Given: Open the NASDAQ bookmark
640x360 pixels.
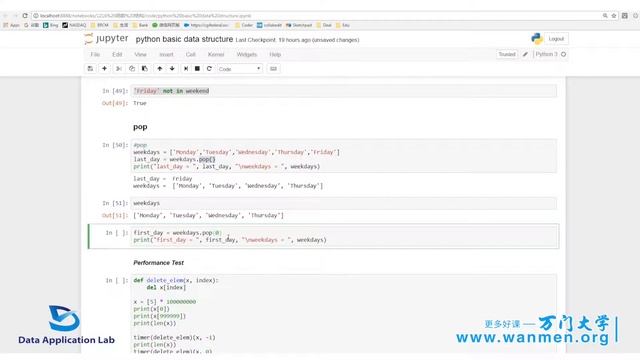Looking at the screenshot, I should 75,25.
